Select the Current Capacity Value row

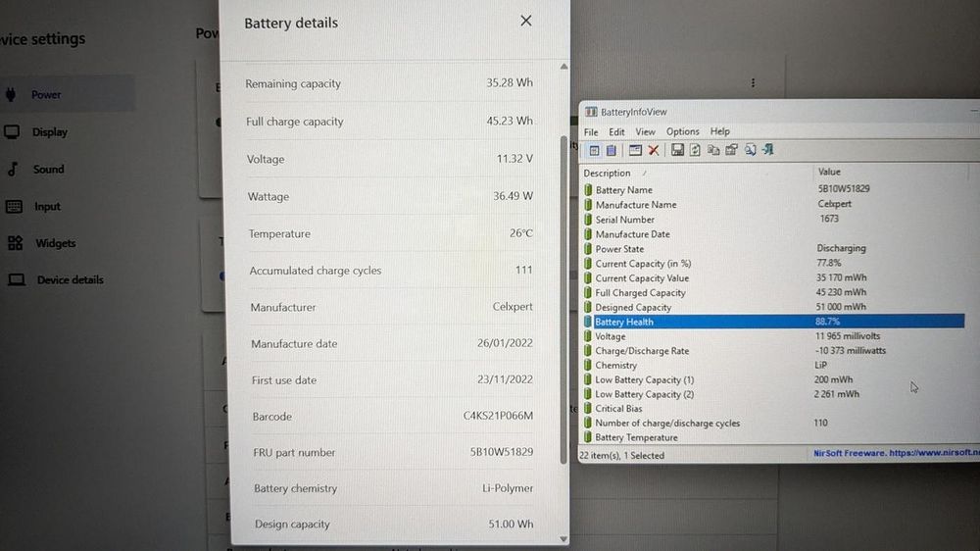coord(774,277)
